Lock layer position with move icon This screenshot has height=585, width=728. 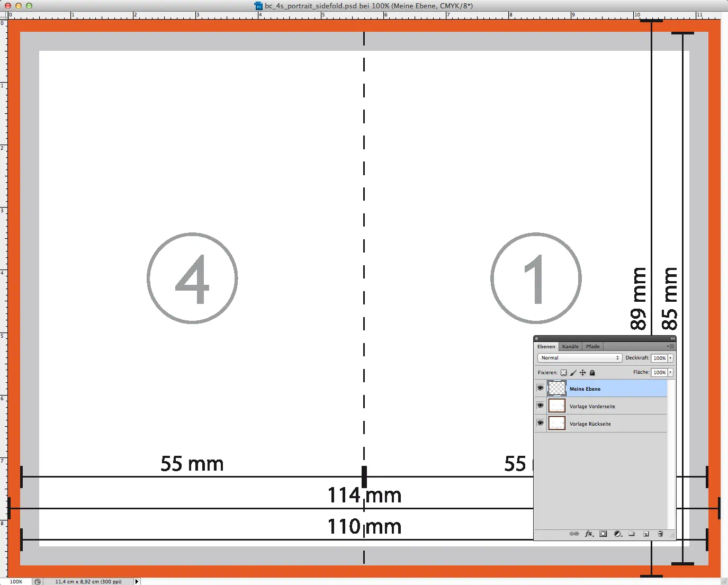[582, 373]
